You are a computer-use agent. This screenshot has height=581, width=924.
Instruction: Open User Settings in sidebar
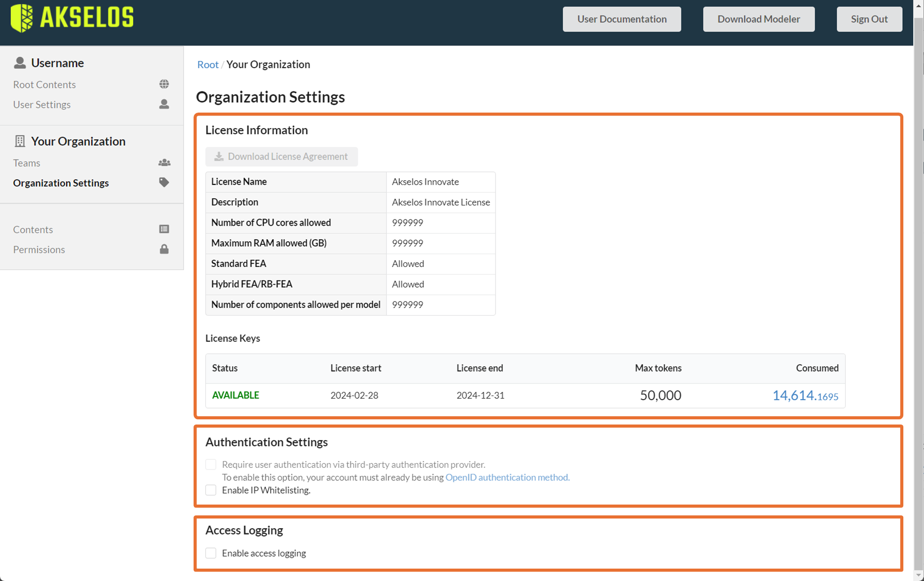point(42,104)
